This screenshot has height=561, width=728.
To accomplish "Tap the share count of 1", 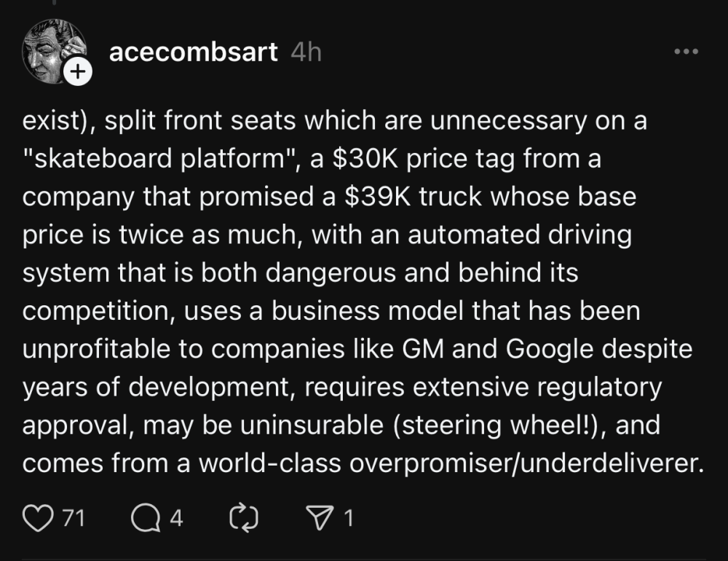I will coord(348,518).
